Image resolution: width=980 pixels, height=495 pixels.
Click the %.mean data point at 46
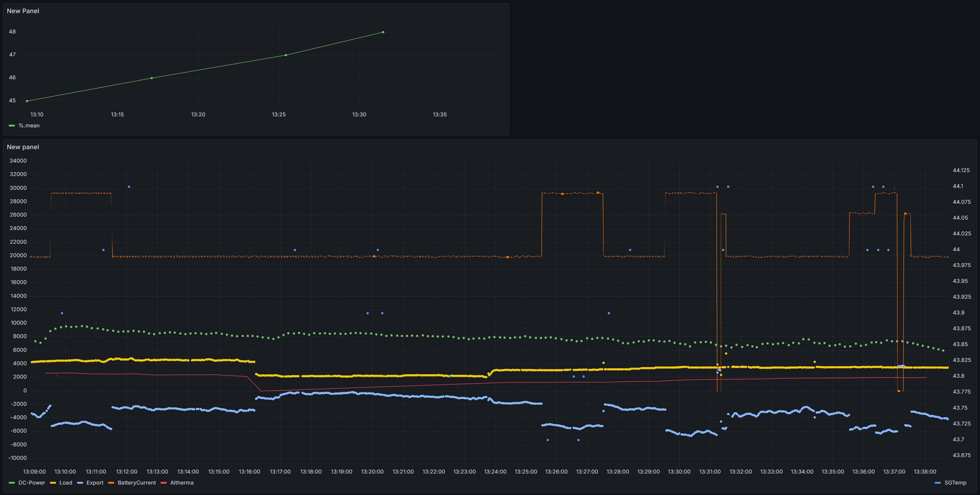pos(152,78)
